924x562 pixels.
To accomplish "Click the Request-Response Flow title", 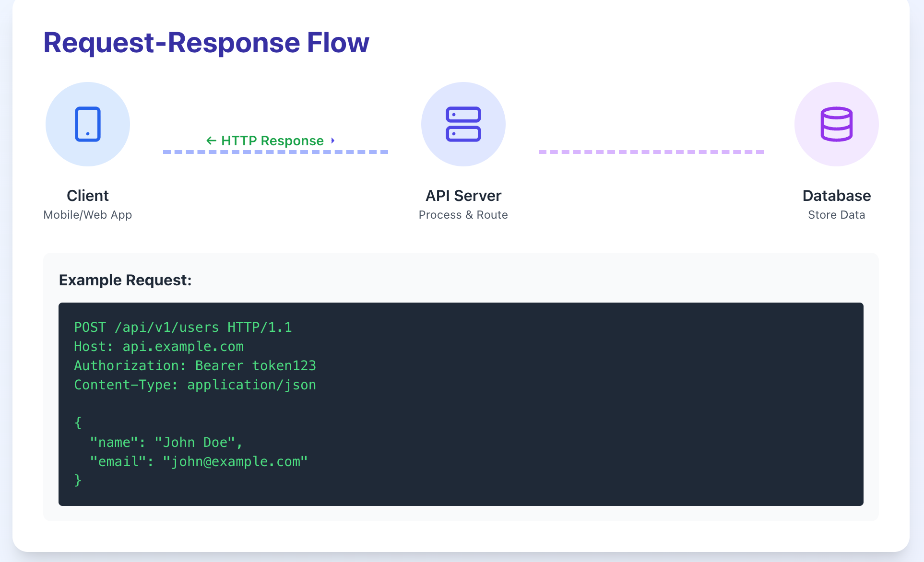I will (x=206, y=42).
